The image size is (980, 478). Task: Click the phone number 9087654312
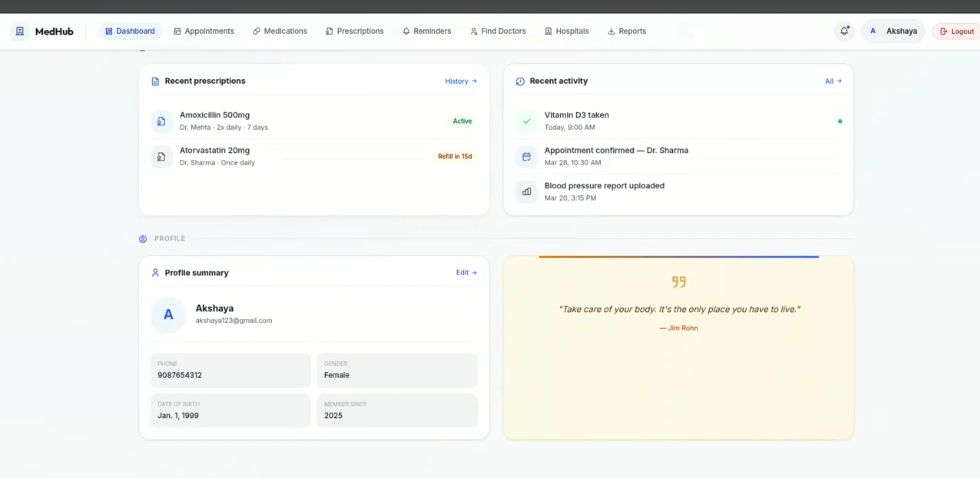179,375
